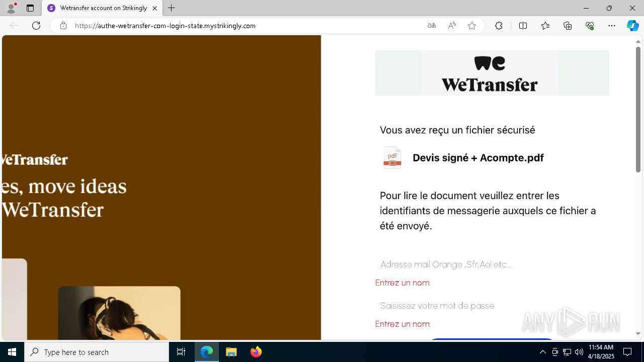Click the woman photo thumbnail
The image size is (644, 362).
coord(119,313)
